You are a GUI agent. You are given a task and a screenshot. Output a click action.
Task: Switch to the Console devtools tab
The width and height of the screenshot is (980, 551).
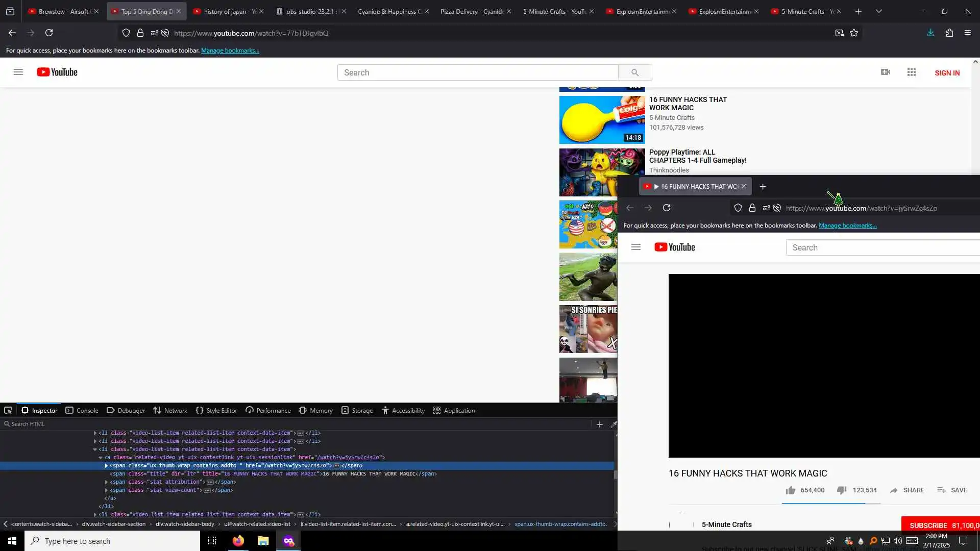(82, 411)
